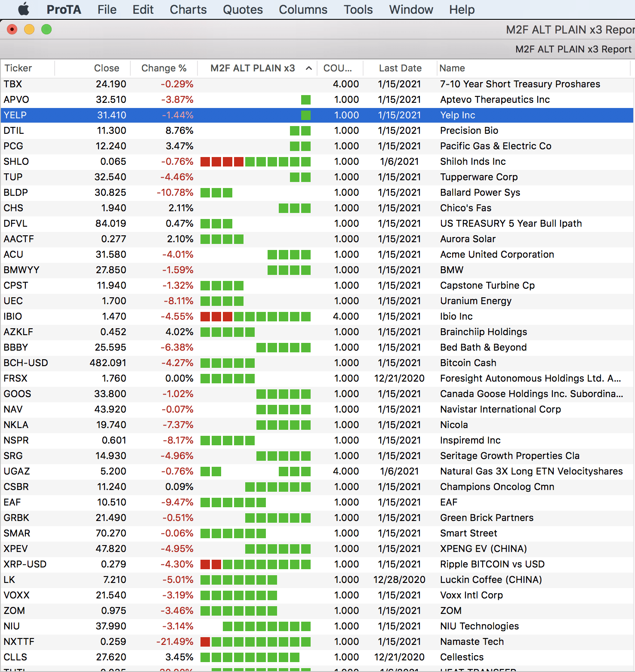Select 'Seritage Growth Properties Cla' cell
Screen dimensions: 635x672
(510, 456)
